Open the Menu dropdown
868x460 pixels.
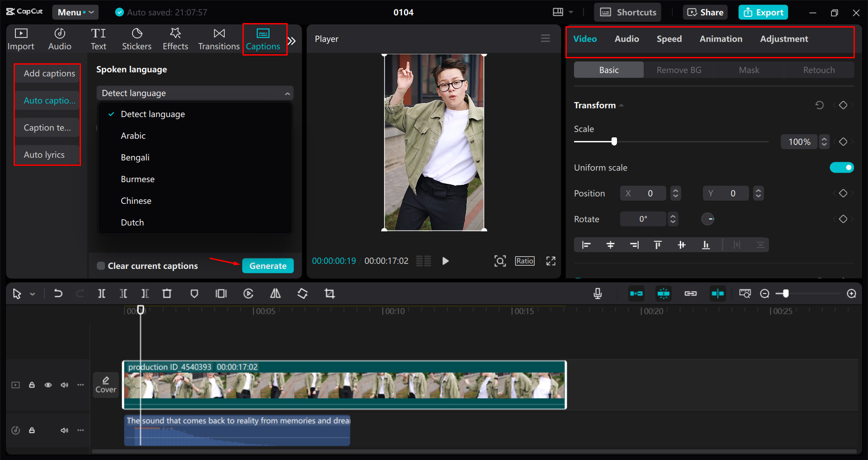tap(75, 12)
